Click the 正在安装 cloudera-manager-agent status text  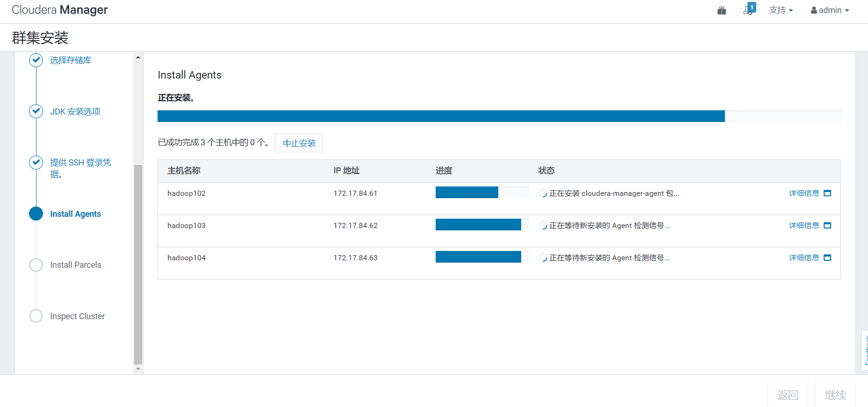click(x=614, y=193)
